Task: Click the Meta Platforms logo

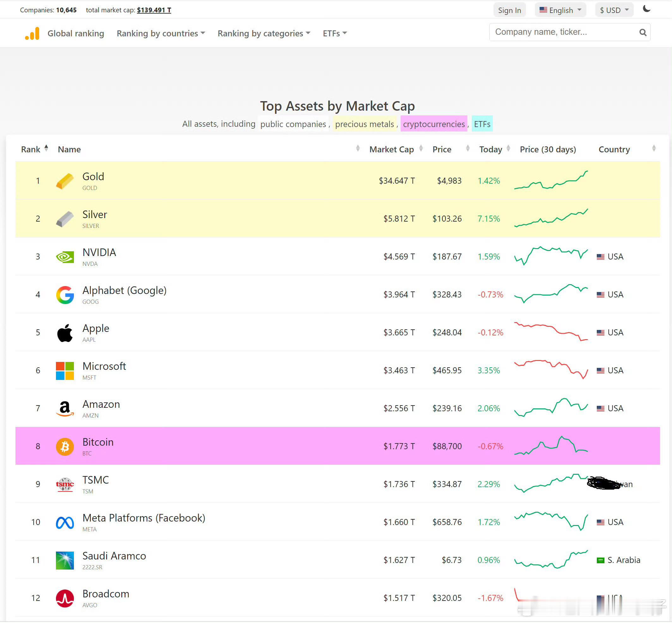Action: (65, 522)
